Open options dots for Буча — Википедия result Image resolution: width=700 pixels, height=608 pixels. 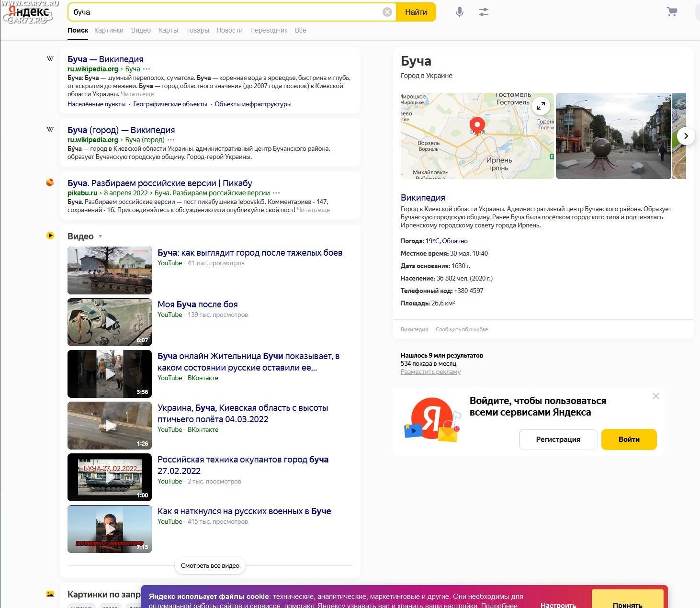(x=147, y=69)
